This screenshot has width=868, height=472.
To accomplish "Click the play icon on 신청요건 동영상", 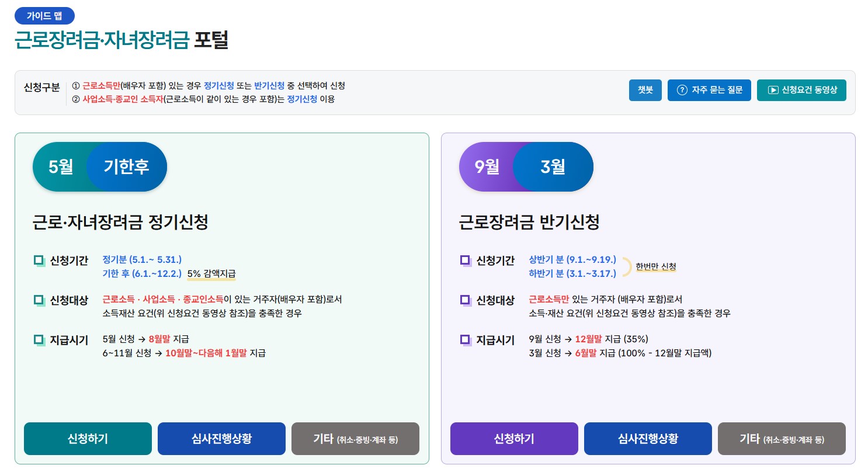I will (773, 90).
